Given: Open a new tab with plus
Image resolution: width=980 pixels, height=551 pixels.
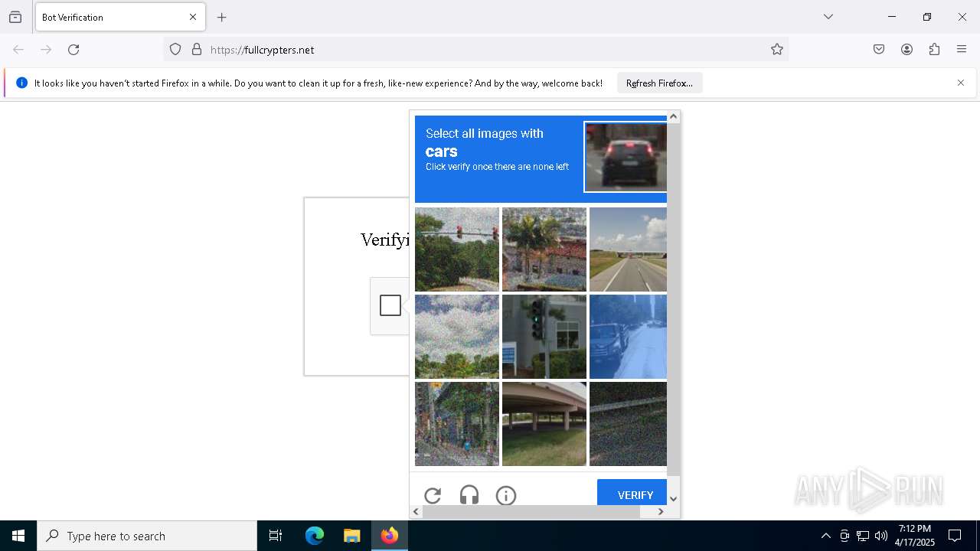Looking at the screenshot, I should click(222, 17).
